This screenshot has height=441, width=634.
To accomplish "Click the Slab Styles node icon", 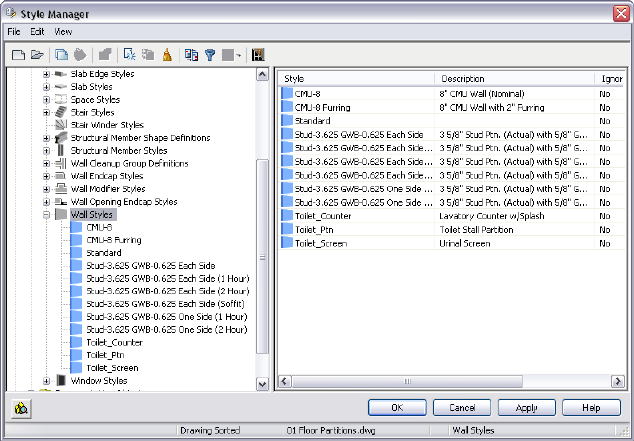I will (61, 87).
